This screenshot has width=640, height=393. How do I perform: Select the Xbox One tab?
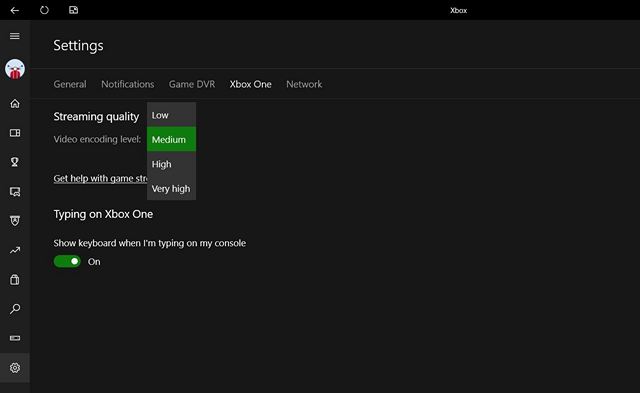coord(250,84)
